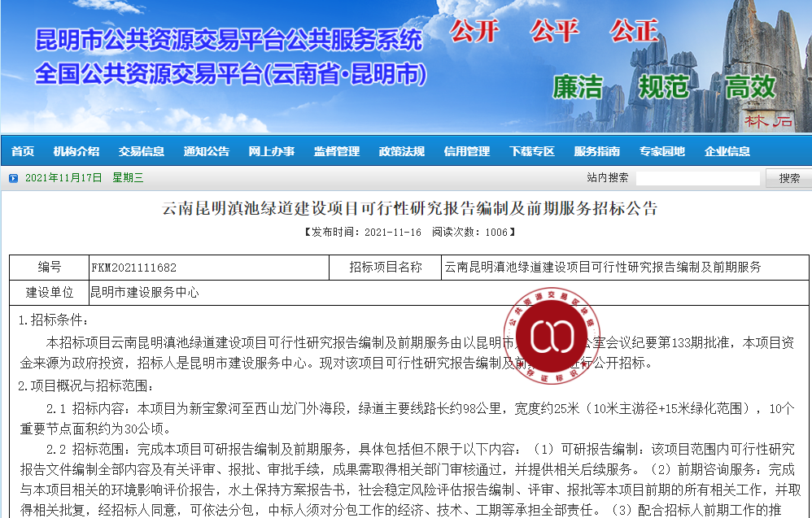Image resolution: width=812 pixels, height=518 pixels.
Task: Click the 政策法规 navigation tab
Action: (402, 151)
